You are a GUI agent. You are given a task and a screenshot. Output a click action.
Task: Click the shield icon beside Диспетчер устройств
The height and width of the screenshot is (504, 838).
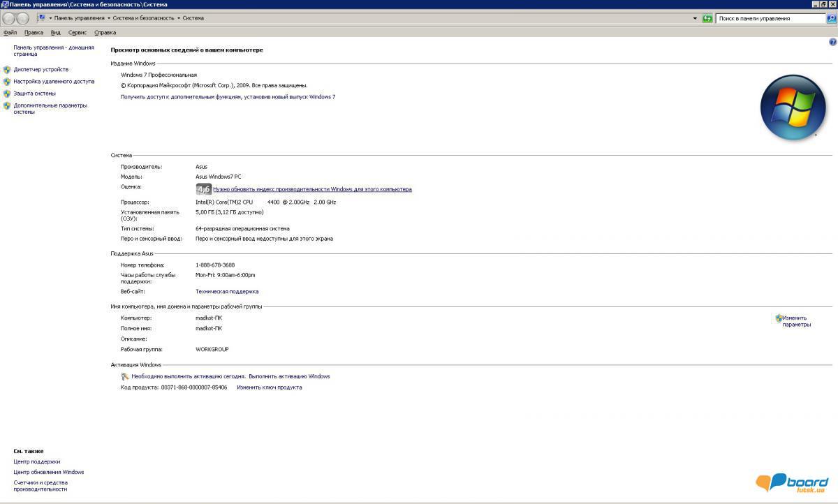click(x=7, y=70)
